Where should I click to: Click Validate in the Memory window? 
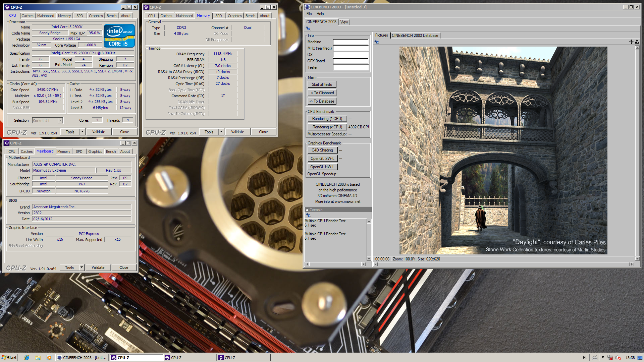238,132
